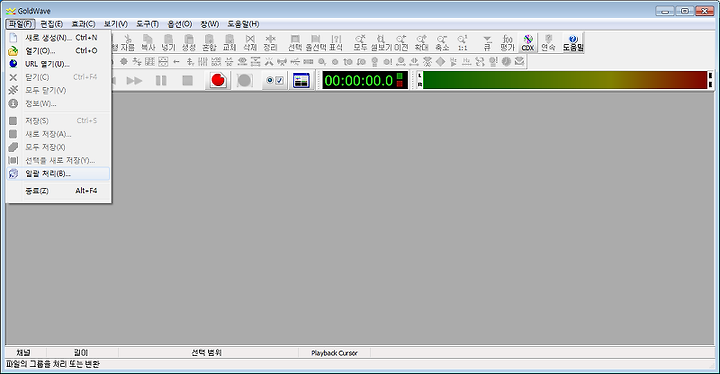This screenshot has height=374, width=720.
Task: Click the red record button
Action: tap(218, 80)
